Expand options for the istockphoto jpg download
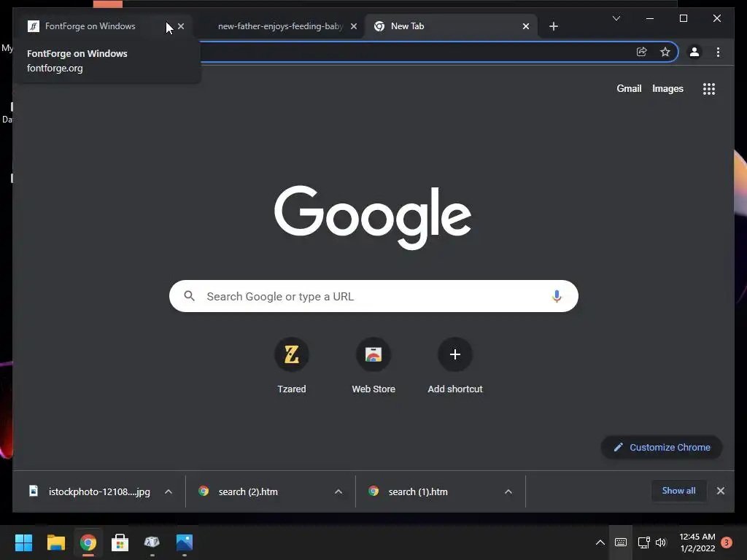 pos(169,491)
